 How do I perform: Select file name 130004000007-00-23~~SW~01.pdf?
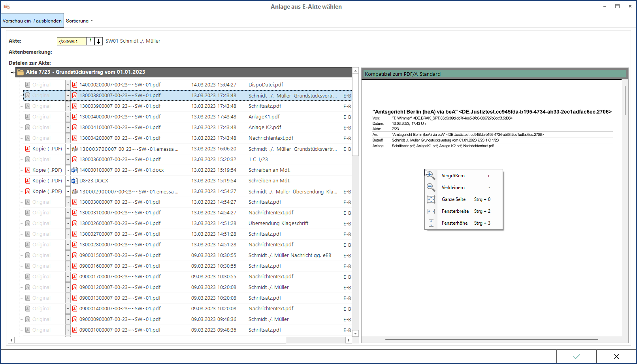tap(120, 117)
